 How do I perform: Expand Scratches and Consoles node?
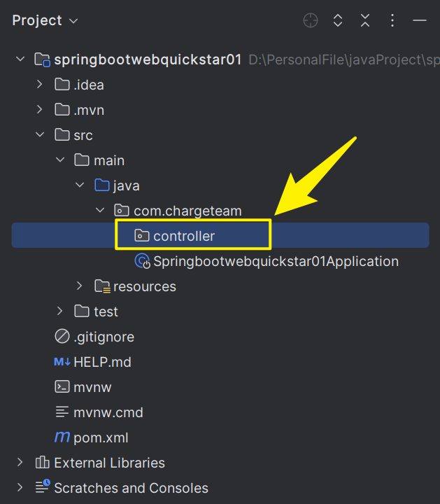pos(20,488)
